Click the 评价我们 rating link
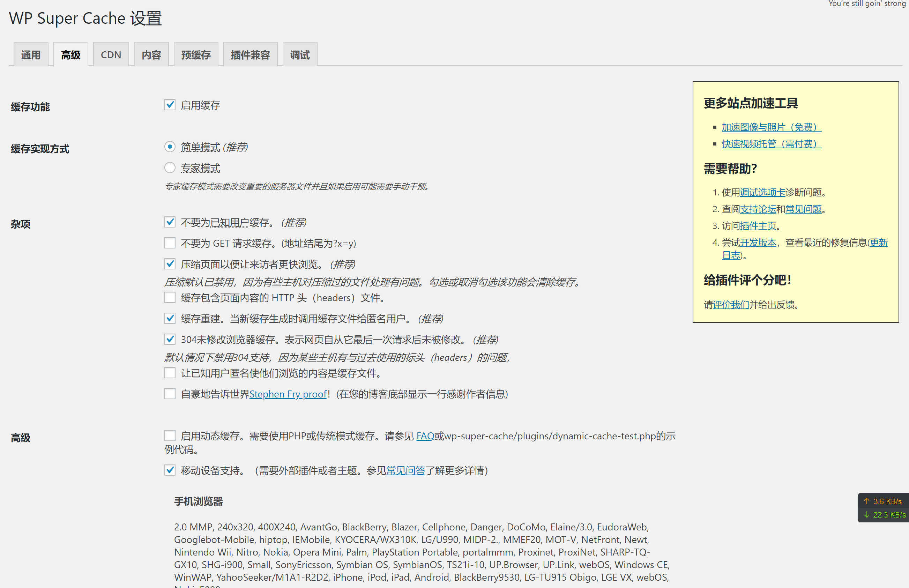The image size is (909, 588). point(731,305)
